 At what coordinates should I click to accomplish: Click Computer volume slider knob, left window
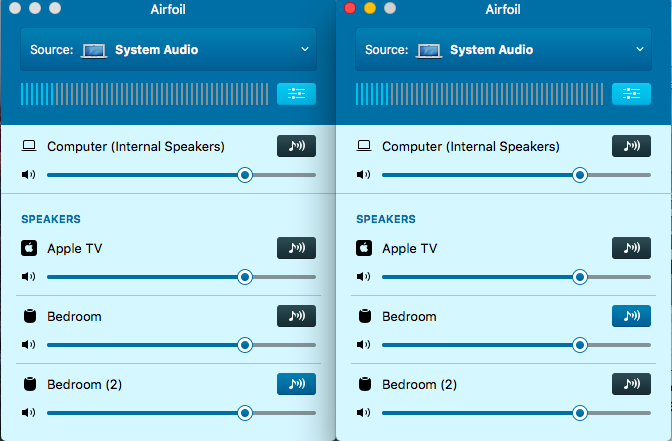[x=245, y=175]
